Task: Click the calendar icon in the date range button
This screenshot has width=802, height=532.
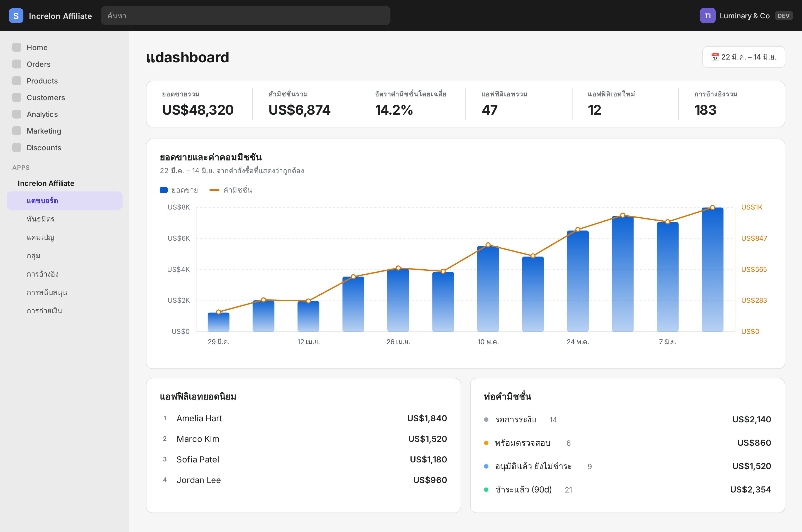Action: 715,57
